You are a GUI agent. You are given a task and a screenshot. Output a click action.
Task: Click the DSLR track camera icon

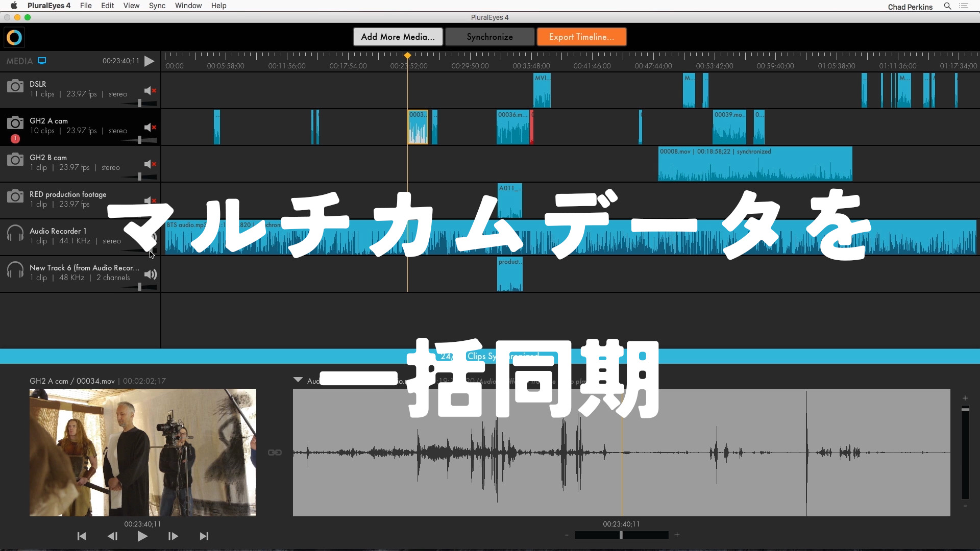tap(15, 86)
